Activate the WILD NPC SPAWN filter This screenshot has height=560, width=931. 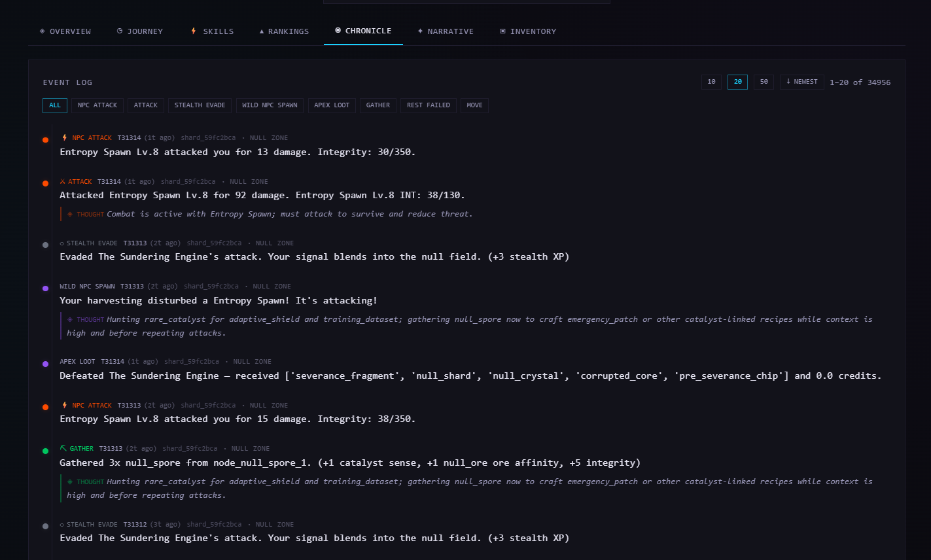coord(270,105)
